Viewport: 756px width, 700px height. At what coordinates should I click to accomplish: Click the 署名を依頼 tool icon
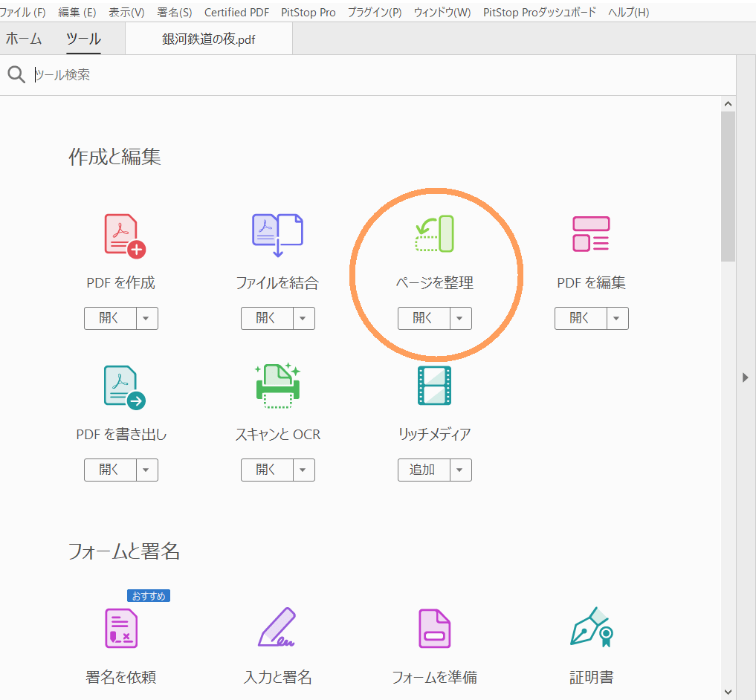(121, 628)
